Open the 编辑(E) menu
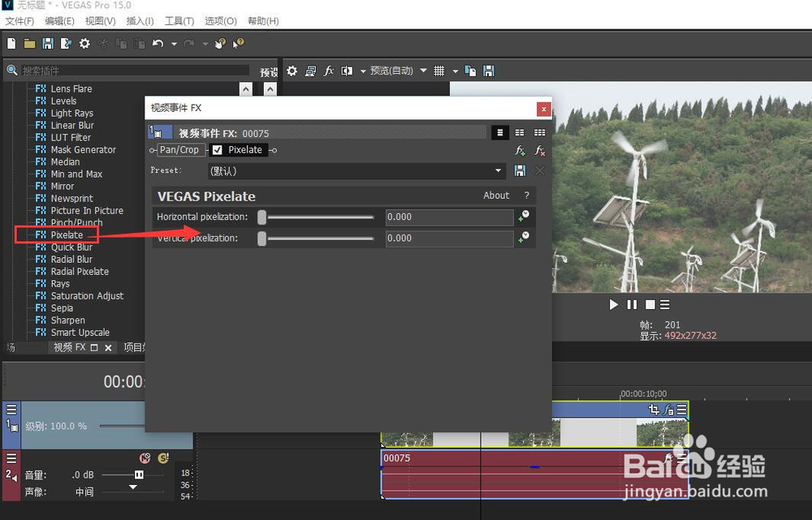Image resolution: width=812 pixels, height=520 pixels. pos(59,21)
